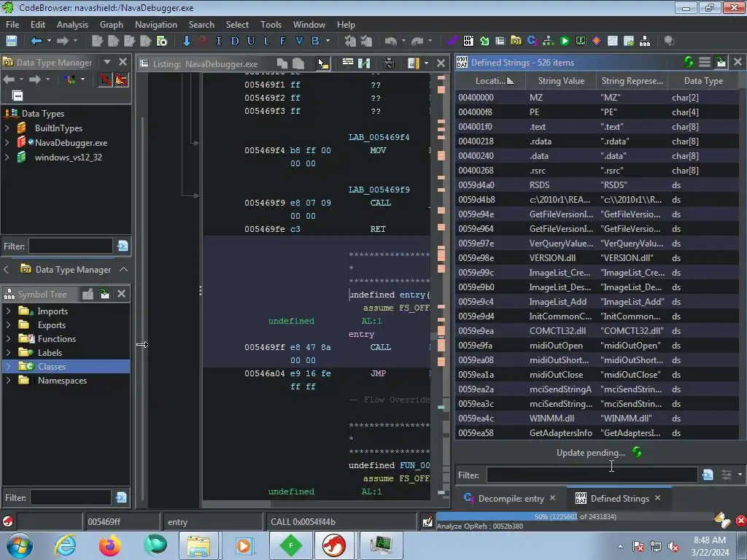The height and width of the screenshot is (560, 747).
Task: Click the purple checkmark icon in toolbar
Action: point(452,41)
